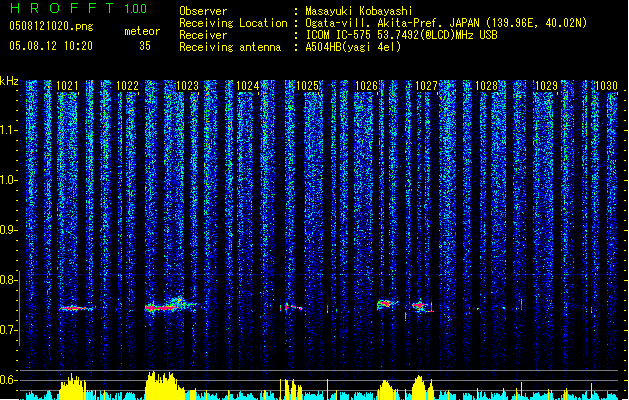Viewport: 629px width, 400px height.
Task: Click the yellow power peak below 1027
Action: tap(419, 388)
